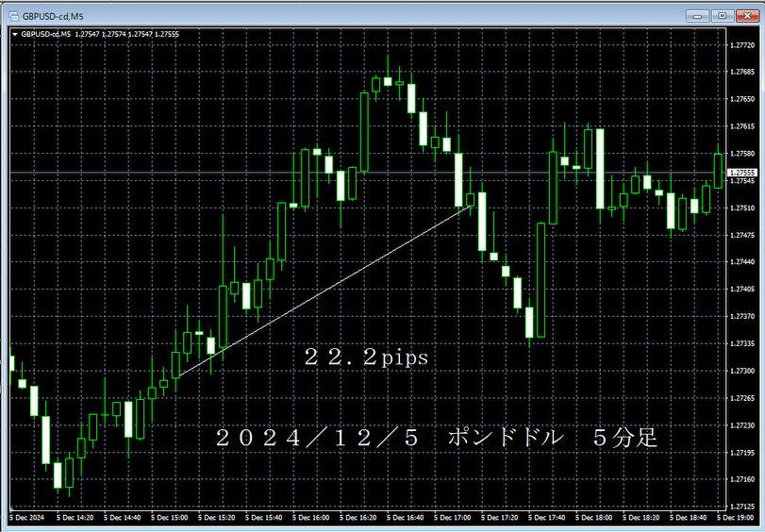Viewport: 765px width, 532px height.
Task: Click the 1.27195 price axis label
Action: [741, 453]
